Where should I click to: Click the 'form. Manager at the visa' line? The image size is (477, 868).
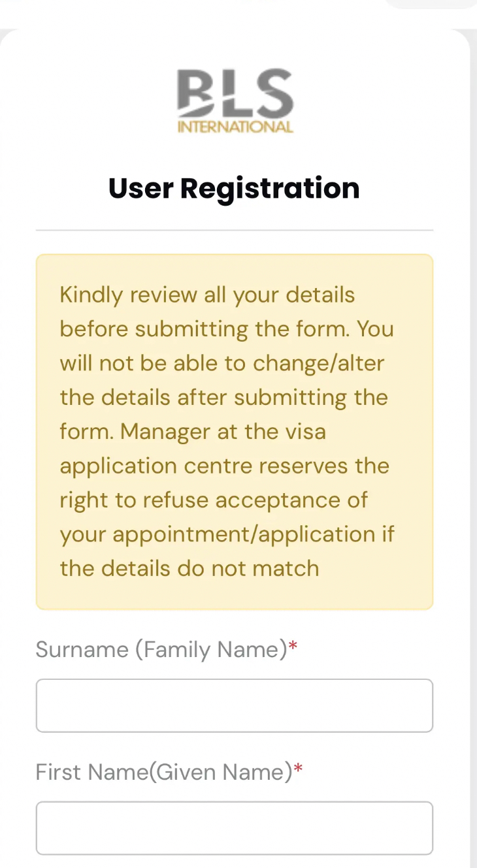coord(193,432)
